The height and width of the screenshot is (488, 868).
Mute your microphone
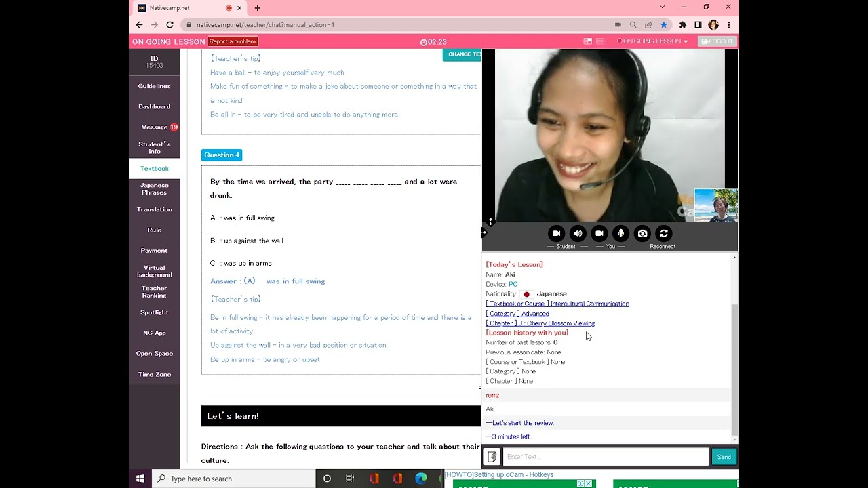coord(620,233)
